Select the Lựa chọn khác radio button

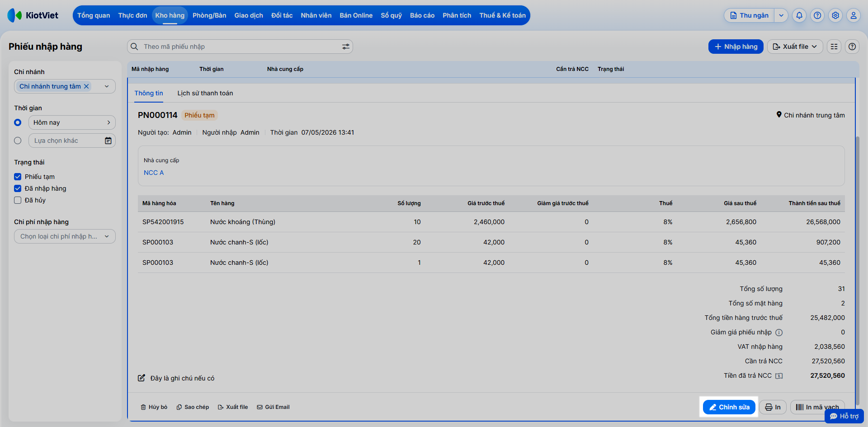click(x=18, y=141)
